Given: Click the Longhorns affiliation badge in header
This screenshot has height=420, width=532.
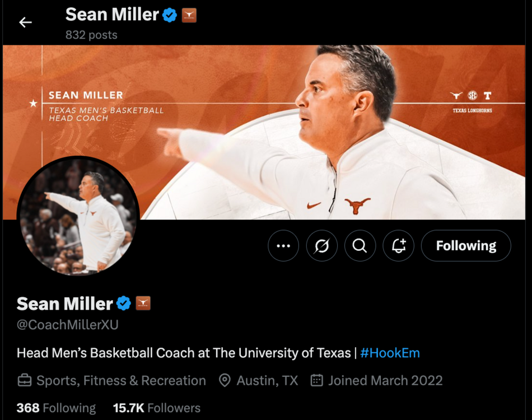Looking at the screenshot, I should tap(189, 15).
